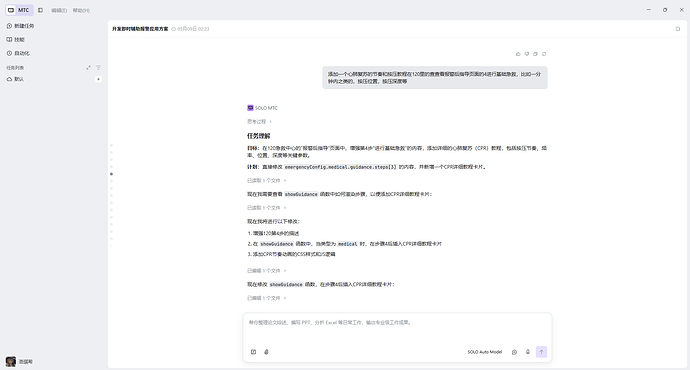Click the thumbs-down icon above the message

coord(527,54)
